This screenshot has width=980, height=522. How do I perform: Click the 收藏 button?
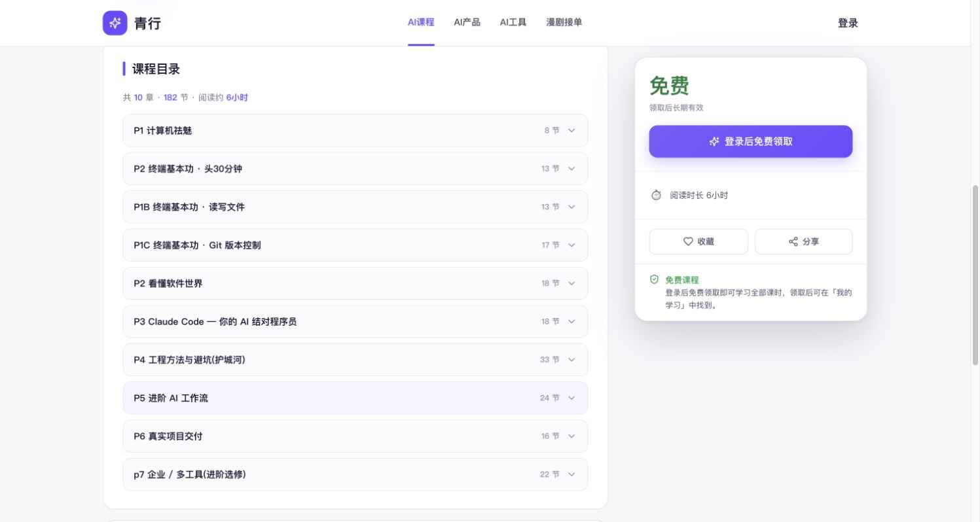coord(699,241)
